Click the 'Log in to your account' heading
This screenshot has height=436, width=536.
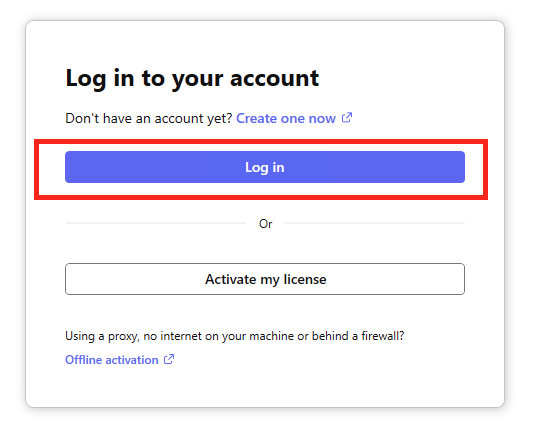click(192, 79)
